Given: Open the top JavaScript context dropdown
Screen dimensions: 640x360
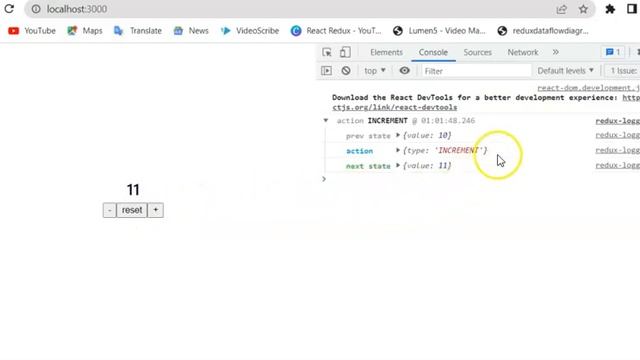Looking at the screenshot, I should [x=375, y=71].
